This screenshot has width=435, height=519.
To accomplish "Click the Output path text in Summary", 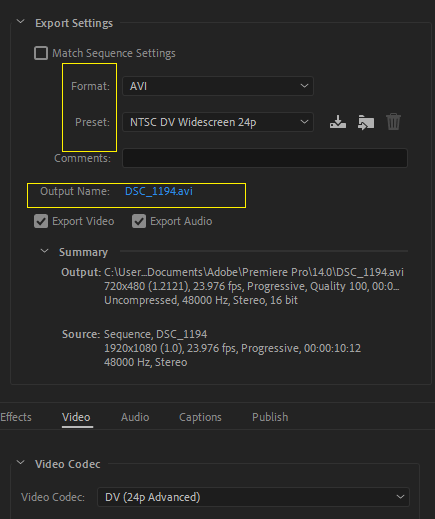I will (254, 272).
